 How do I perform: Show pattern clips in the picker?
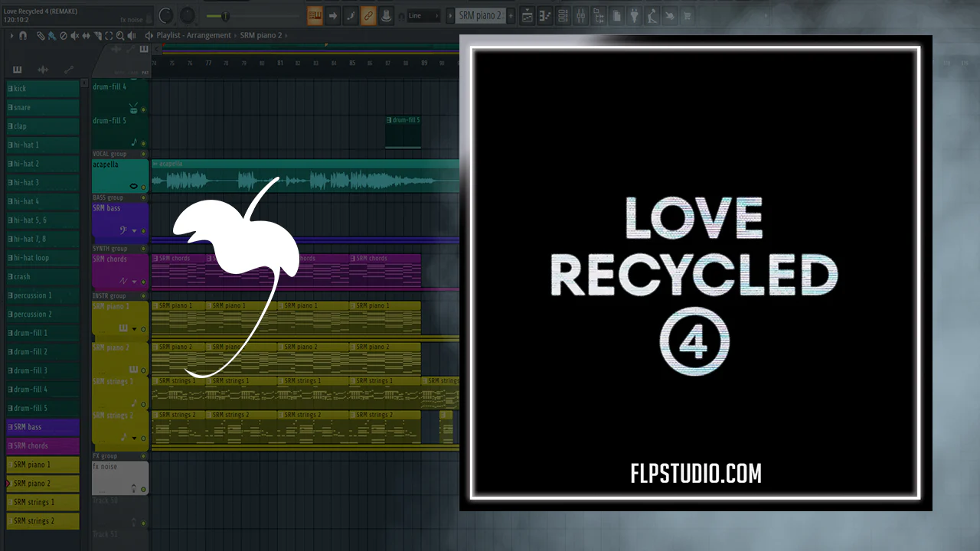[18, 70]
